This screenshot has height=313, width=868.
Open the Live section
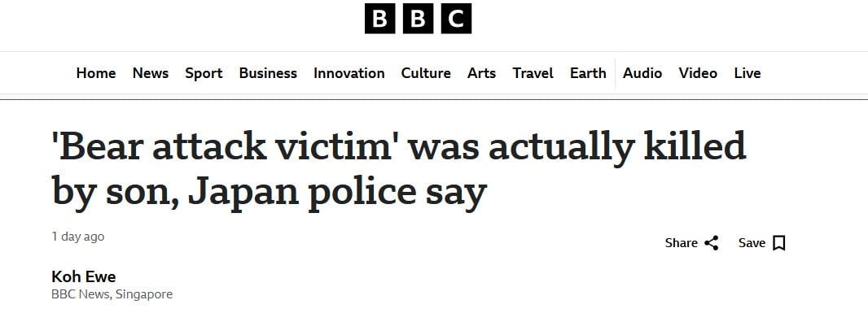coord(747,73)
